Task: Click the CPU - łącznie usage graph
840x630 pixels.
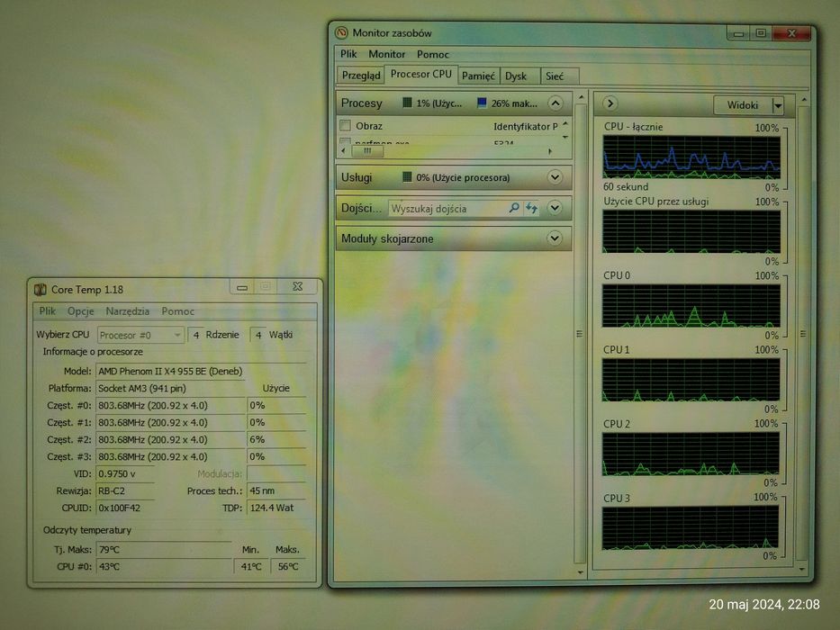Action: click(x=691, y=157)
